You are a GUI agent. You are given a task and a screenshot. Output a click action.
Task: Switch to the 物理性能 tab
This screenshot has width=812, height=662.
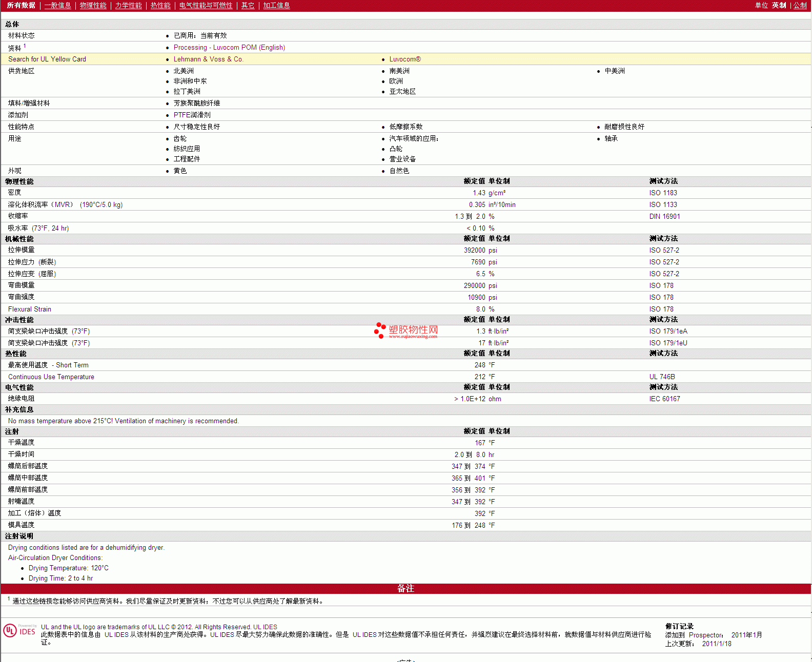93,5
